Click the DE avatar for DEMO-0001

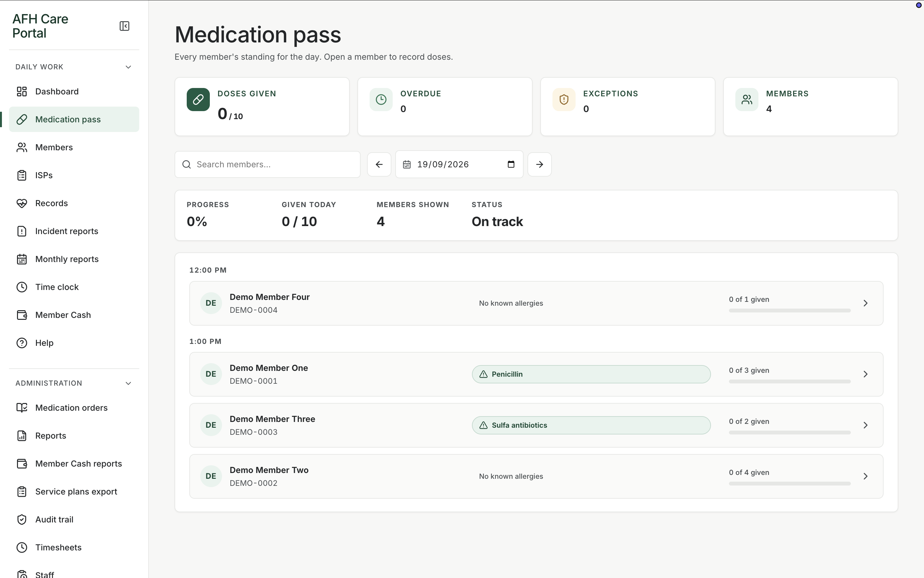[x=211, y=374]
